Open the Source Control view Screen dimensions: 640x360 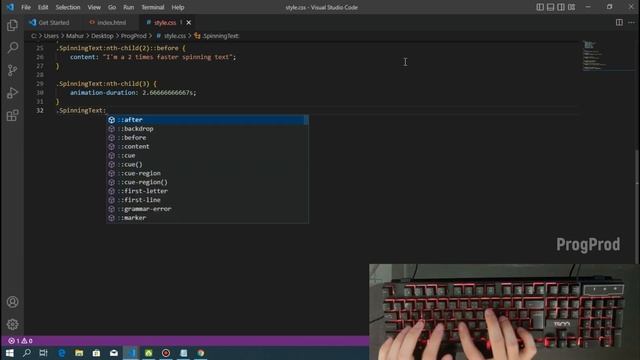pyautogui.click(x=12, y=70)
